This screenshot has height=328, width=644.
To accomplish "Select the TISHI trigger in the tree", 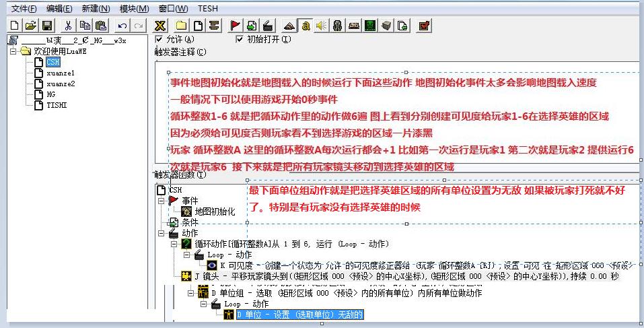I will [x=57, y=105].
